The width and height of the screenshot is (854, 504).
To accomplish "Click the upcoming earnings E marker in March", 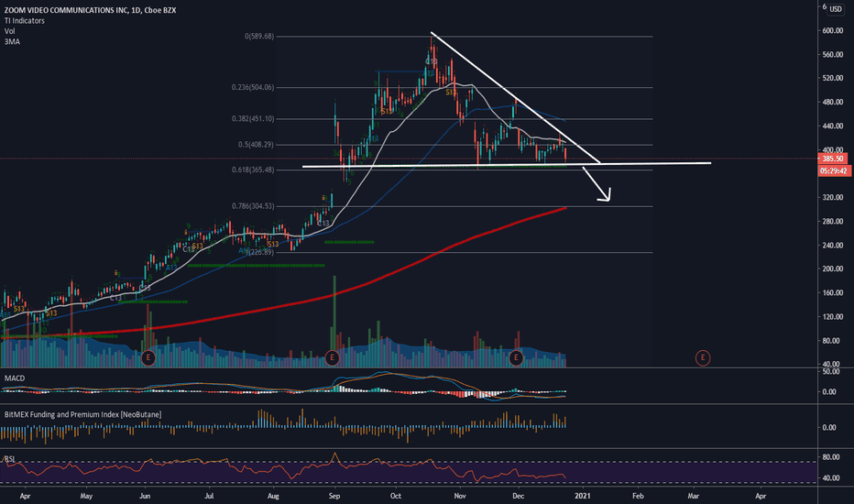I will [x=703, y=358].
